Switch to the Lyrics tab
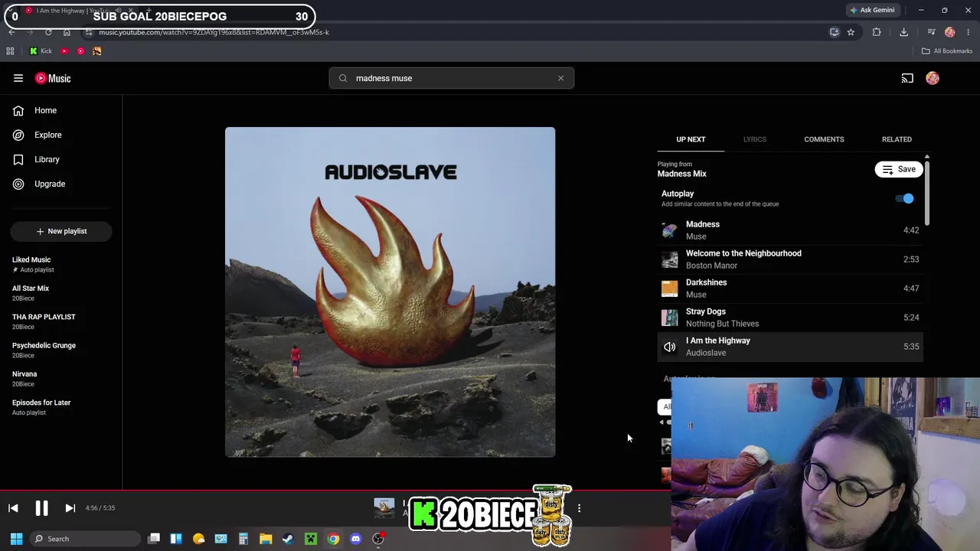The image size is (980, 551). (x=755, y=139)
